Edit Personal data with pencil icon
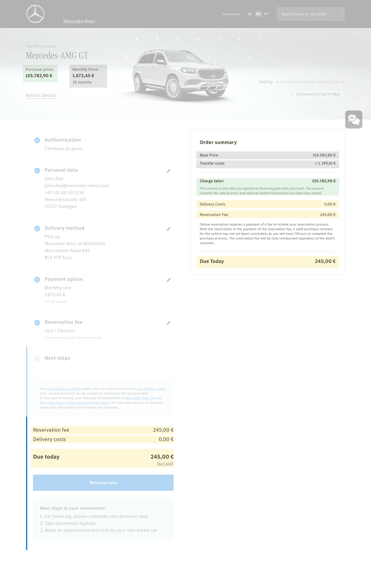Screen dimensions: 371x588 pos(168,171)
